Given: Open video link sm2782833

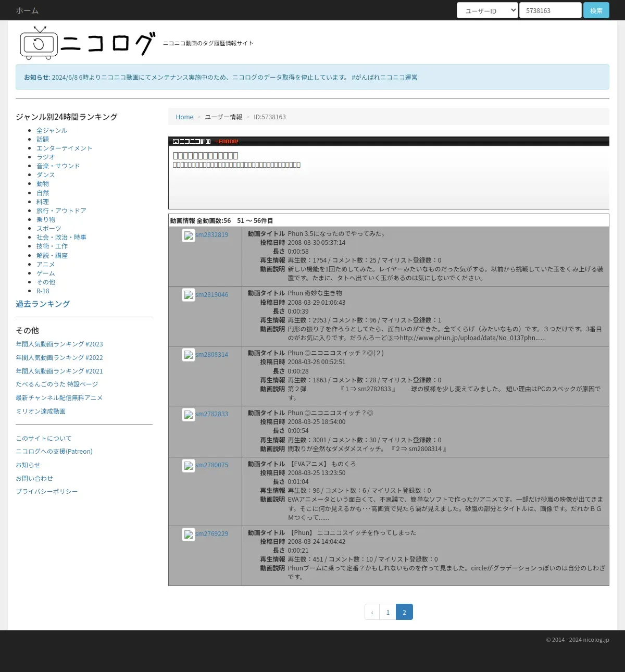Looking at the screenshot, I should [212, 414].
